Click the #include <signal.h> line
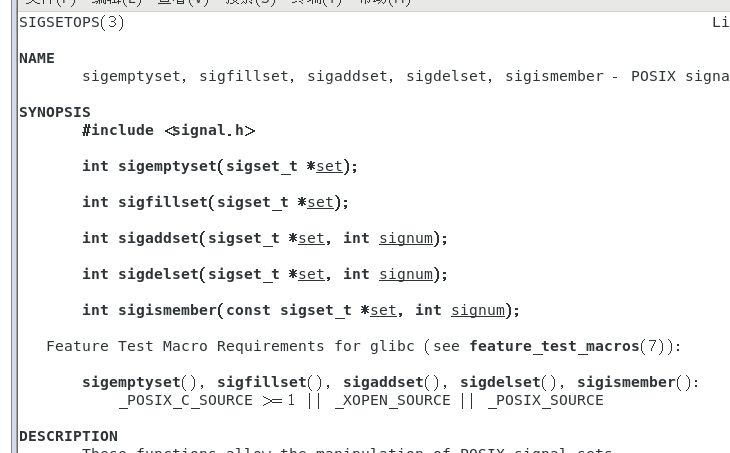 click(169, 130)
